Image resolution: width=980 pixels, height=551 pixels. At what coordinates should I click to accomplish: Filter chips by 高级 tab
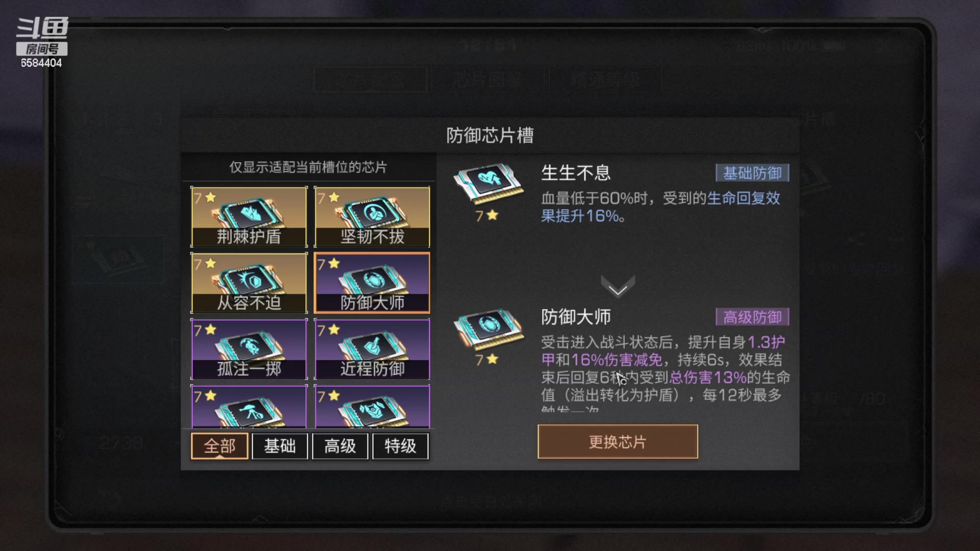(x=340, y=446)
